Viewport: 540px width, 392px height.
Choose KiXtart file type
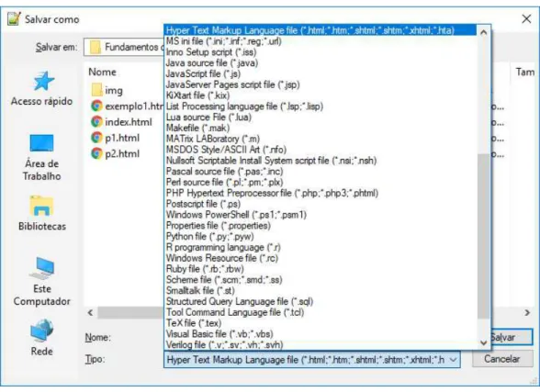(x=321, y=95)
